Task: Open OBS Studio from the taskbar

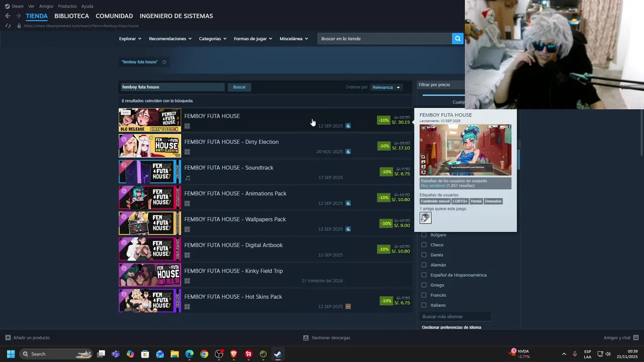Action: tap(219, 354)
